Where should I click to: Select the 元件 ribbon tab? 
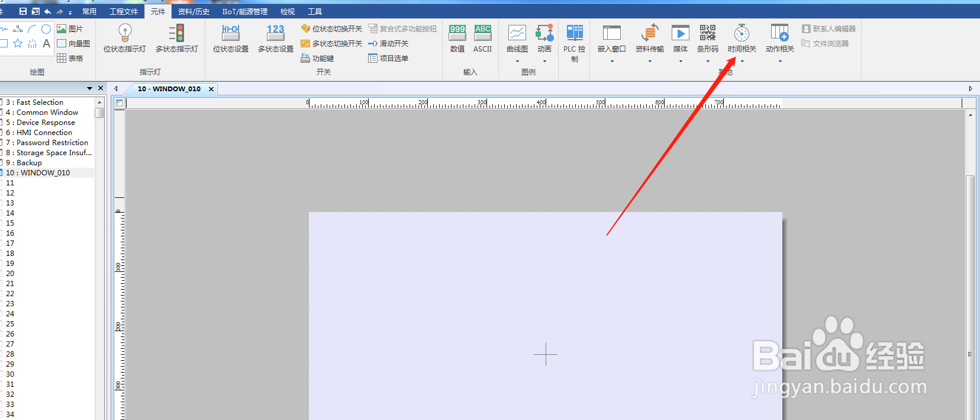(x=158, y=11)
